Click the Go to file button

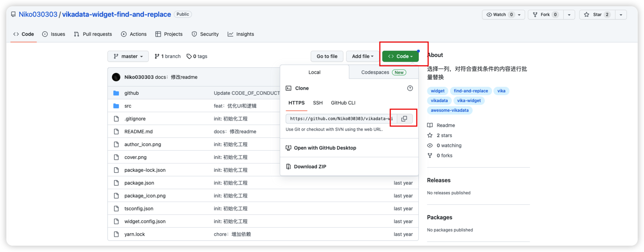point(327,56)
